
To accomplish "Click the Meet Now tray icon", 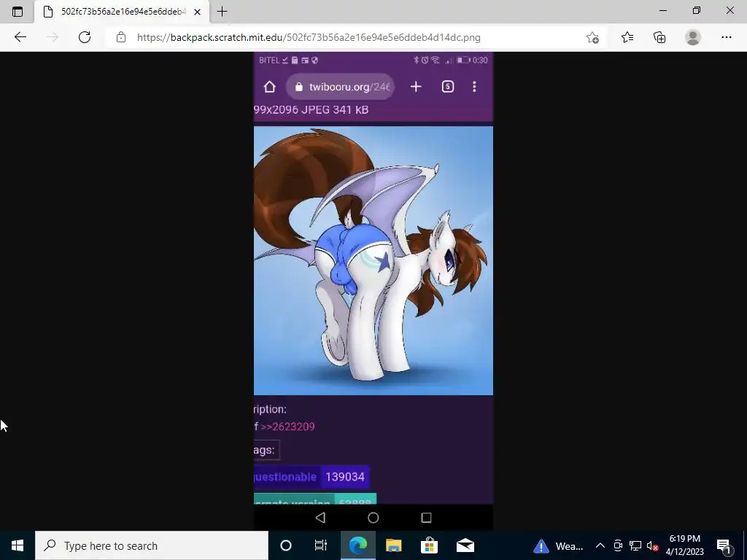I will click(618, 545).
